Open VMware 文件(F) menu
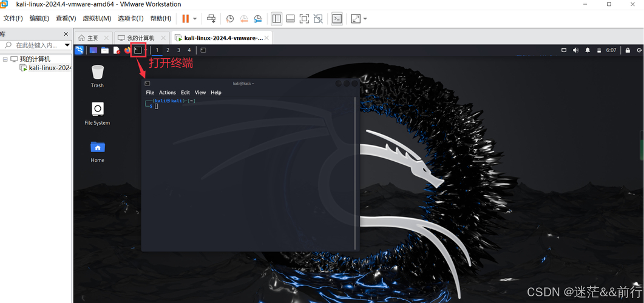 [x=13, y=18]
